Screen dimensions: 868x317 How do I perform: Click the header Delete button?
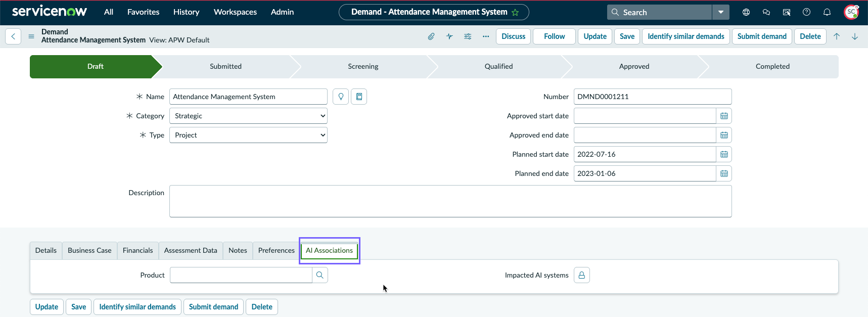click(x=810, y=36)
